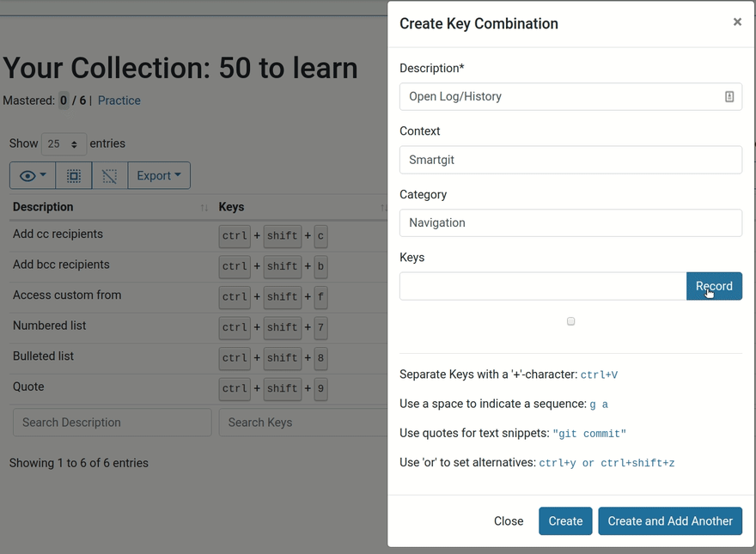Click the autofill icon in Description field
Image resolution: width=756 pixels, height=554 pixels.
click(x=729, y=96)
